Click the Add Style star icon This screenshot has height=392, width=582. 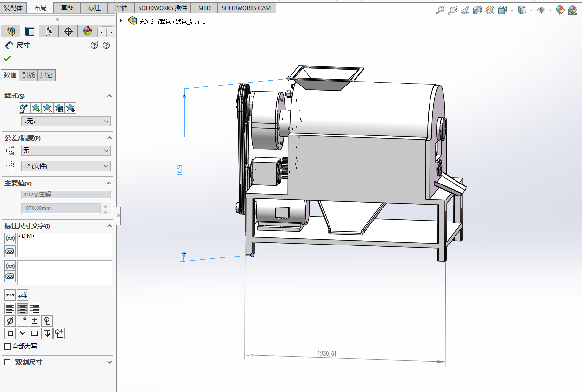(x=36, y=109)
